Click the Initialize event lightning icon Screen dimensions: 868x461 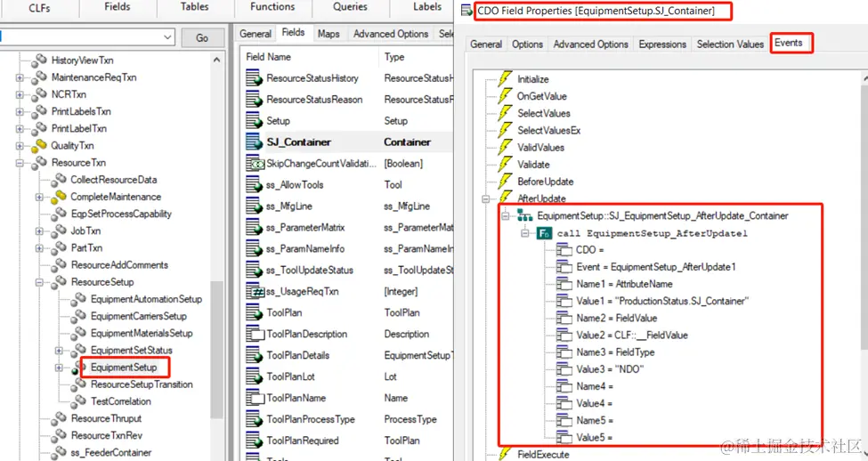click(x=504, y=78)
